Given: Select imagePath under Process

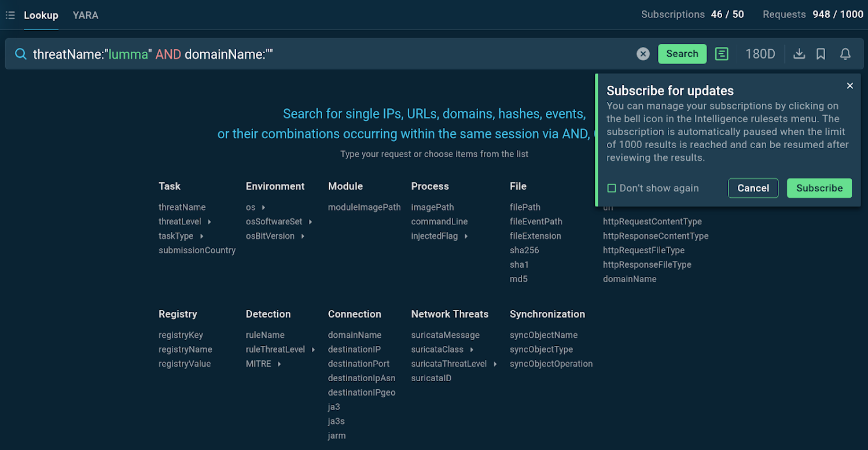Looking at the screenshot, I should point(432,207).
